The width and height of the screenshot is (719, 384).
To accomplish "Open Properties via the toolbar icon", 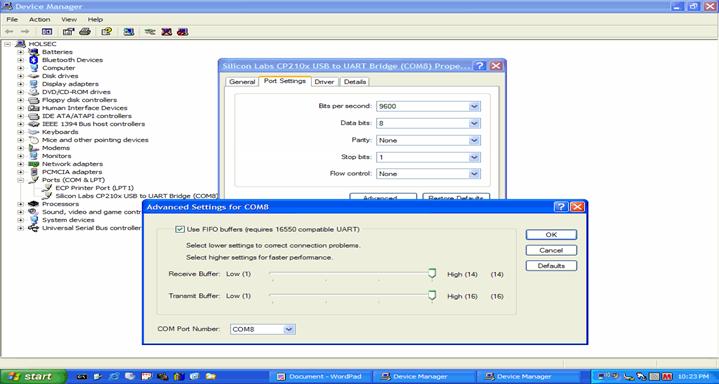I will [x=68, y=32].
